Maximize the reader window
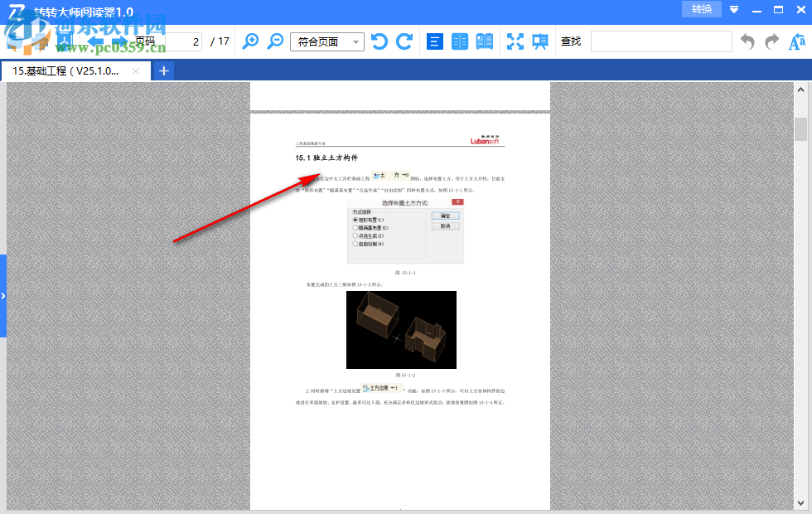Image resolution: width=812 pixels, height=514 pixels. (778, 9)
